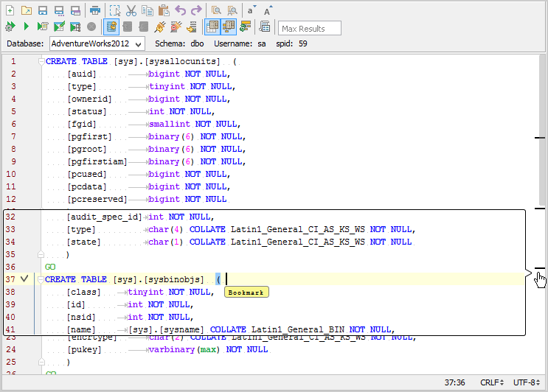Toggle the highlighted grid-with-tree button
Viewport: 548px width, 392px height.
tap(229, 27)
